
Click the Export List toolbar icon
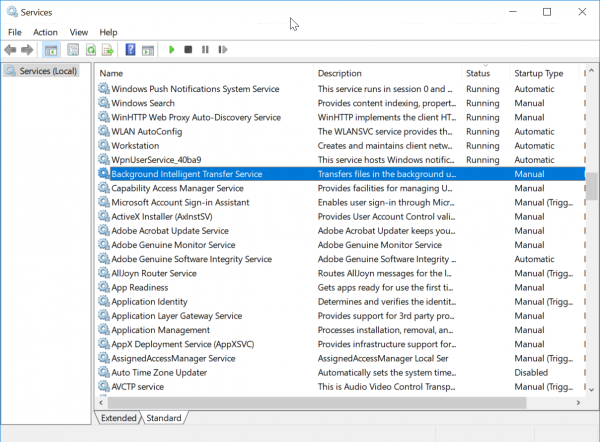107,49
